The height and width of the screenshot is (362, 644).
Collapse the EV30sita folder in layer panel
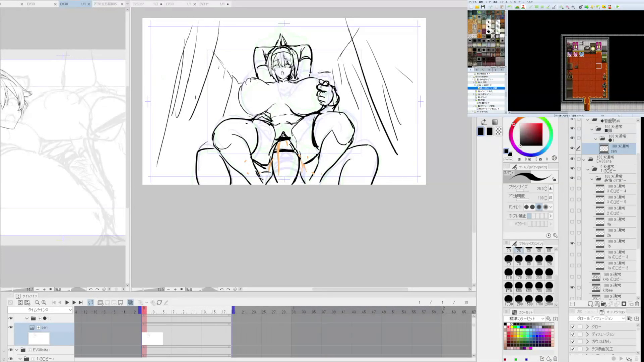click(584, 159)
